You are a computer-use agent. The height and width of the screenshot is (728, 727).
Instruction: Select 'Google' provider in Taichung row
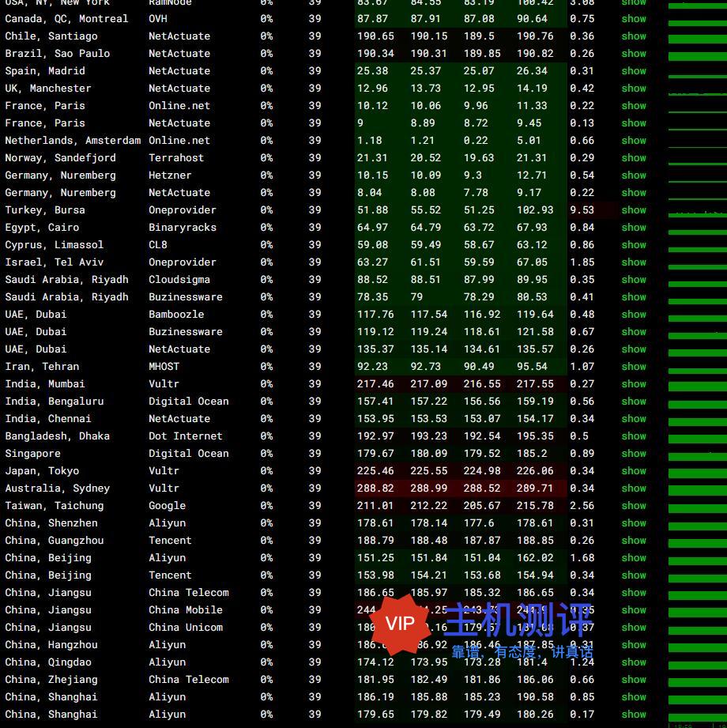pyautogui.click(x=167, y=506)
